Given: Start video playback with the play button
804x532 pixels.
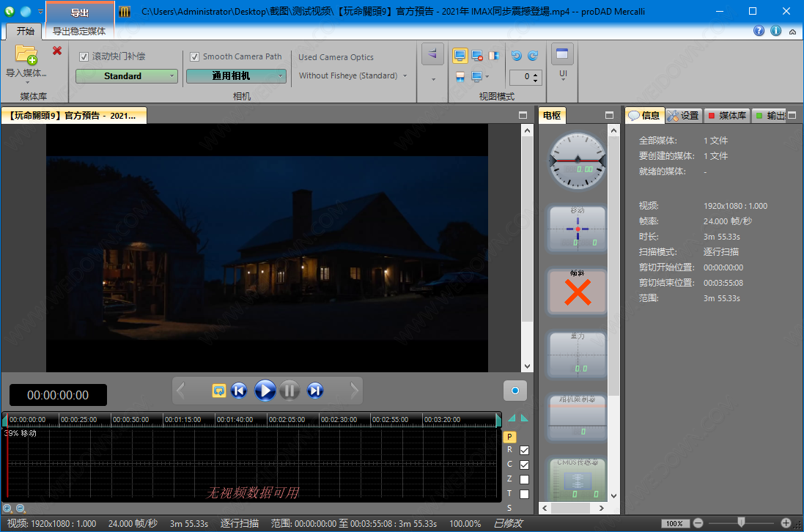Looking at the screenshot, I should click(265, 391).
